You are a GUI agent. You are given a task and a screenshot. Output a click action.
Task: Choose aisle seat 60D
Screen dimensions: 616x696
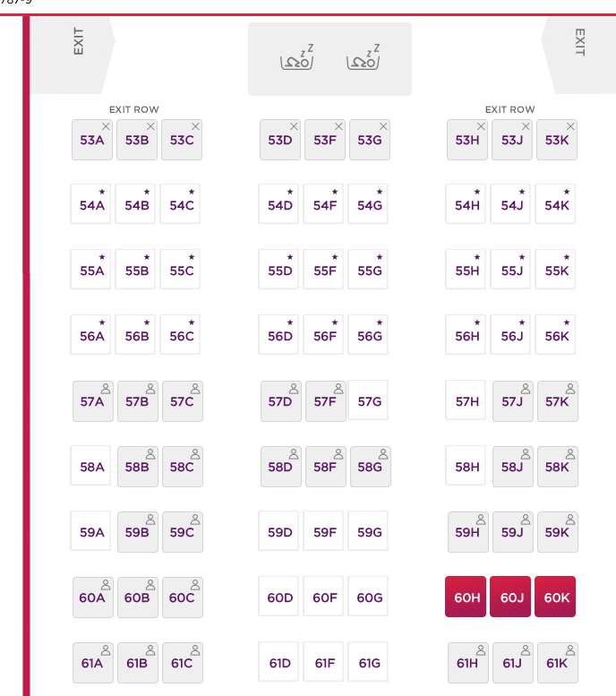[278, 597]
